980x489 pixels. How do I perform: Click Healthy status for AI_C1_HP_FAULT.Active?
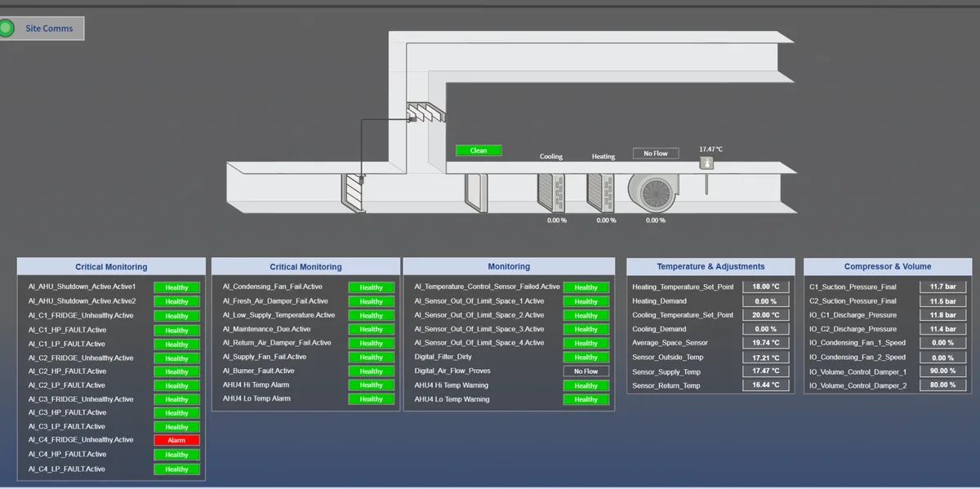click(x=177, y=330)
